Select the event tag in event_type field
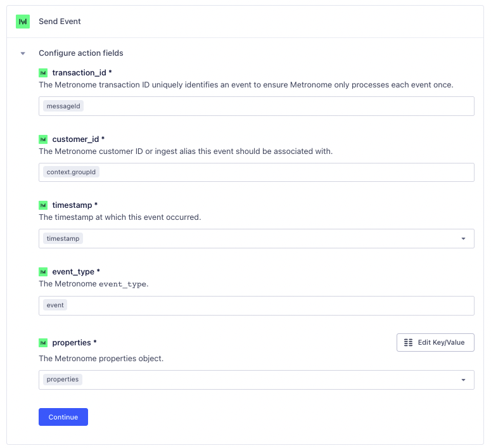The height and width of the screenshot is (448, 491). [55, 305]
